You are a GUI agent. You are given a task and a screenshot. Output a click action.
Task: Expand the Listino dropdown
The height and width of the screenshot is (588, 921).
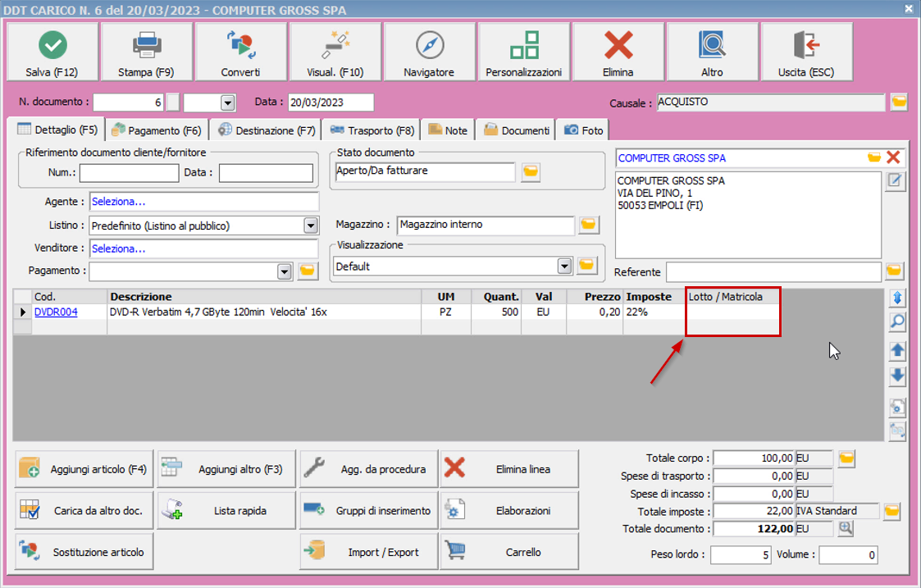[x=311, y=226]
